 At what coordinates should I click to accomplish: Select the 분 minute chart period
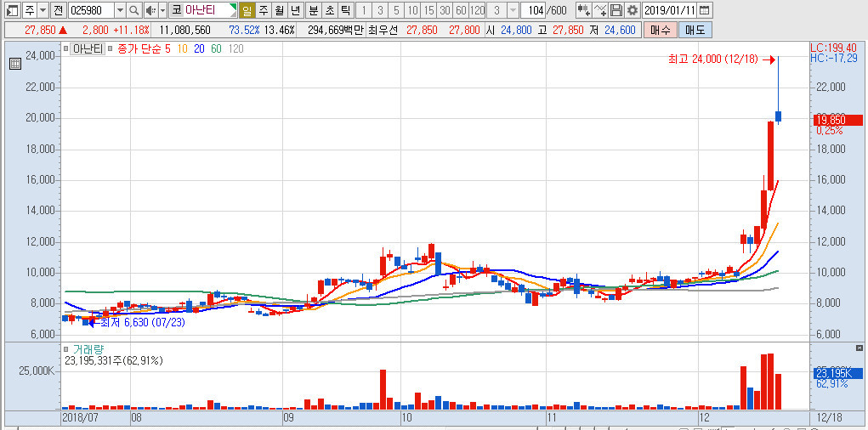pyautogui.click(x=314, y=10)
